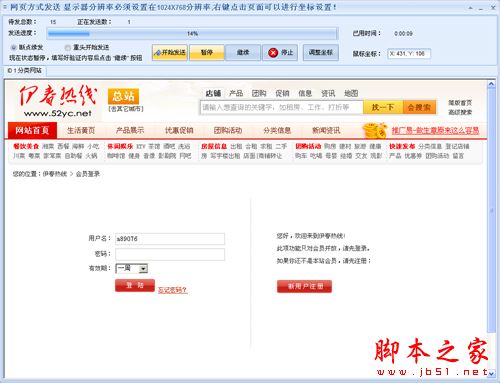The image size is (500, 383).
Task: Click the 暂停 pause button
Action: click(x=207, y=53)
